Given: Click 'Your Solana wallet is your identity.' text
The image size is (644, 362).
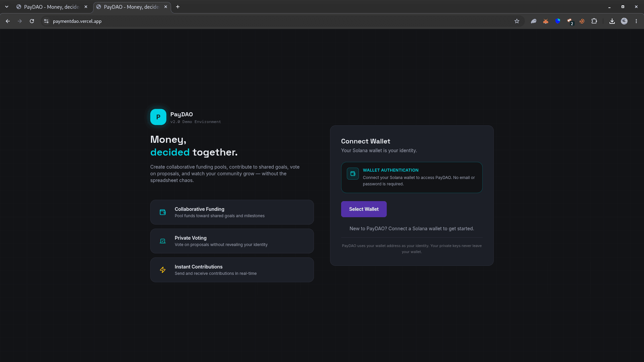Looking at the screenshot, I should tap(379, 150).
